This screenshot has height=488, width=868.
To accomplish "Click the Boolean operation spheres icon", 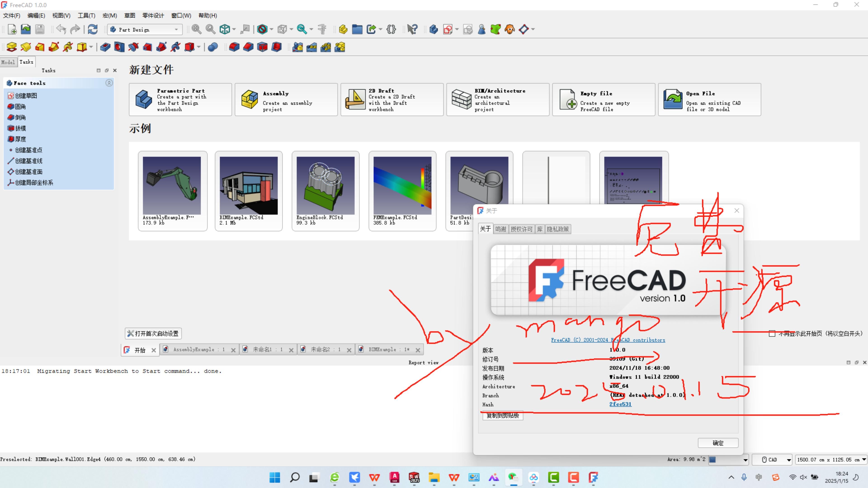I will pyautogui.click(x=213, y=47).
